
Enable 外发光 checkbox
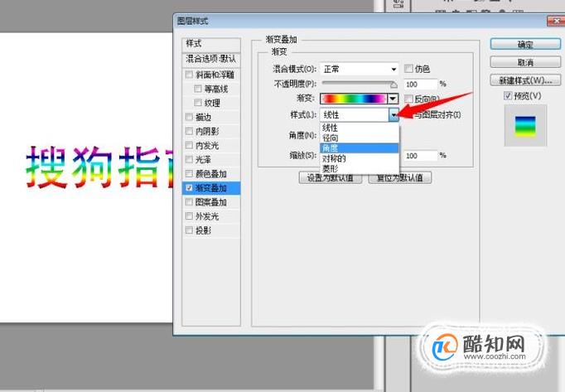(x=189, y=216)
